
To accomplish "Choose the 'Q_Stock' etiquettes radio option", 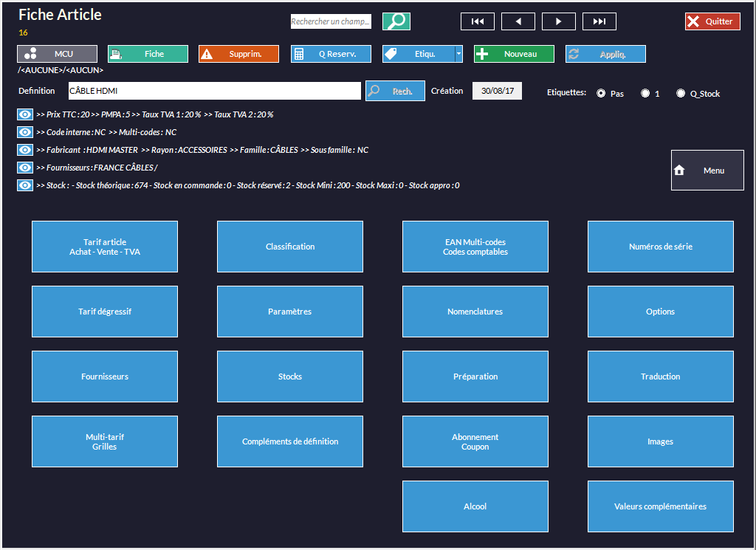I will click(681, 94).
